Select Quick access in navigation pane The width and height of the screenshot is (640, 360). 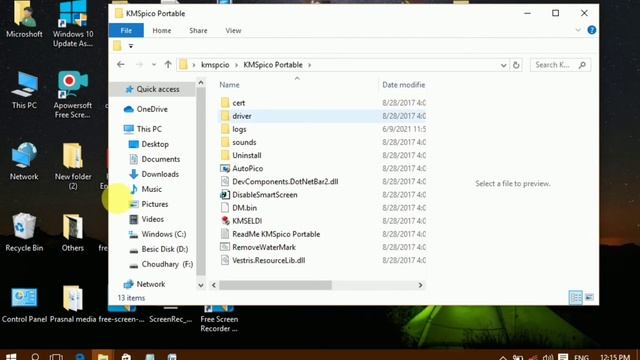(158, 89)
